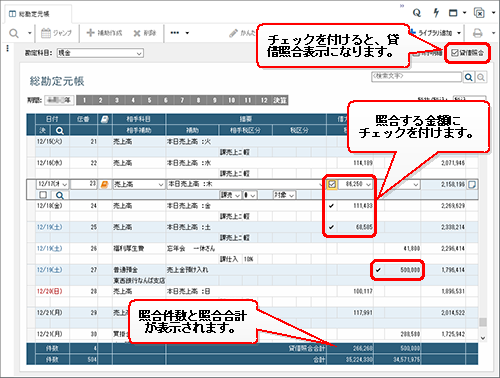This screenshot has width=500, height=378.
Task: Uncheck the matching checkbox for amount 86,250
Action: click(332, 184)
